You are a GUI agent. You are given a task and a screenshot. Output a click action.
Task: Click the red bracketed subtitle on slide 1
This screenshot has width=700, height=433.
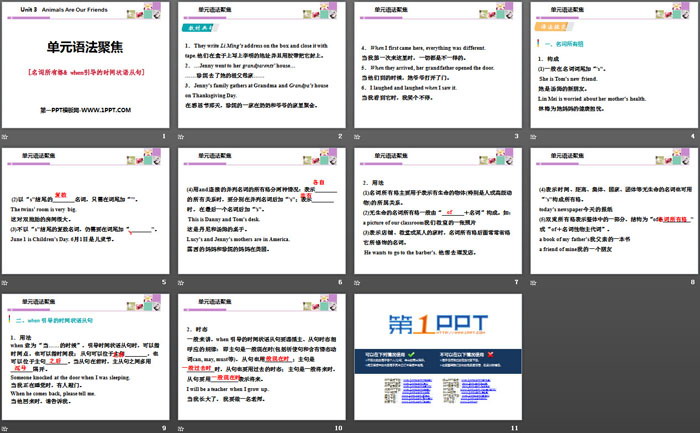[x=88, y=72]
